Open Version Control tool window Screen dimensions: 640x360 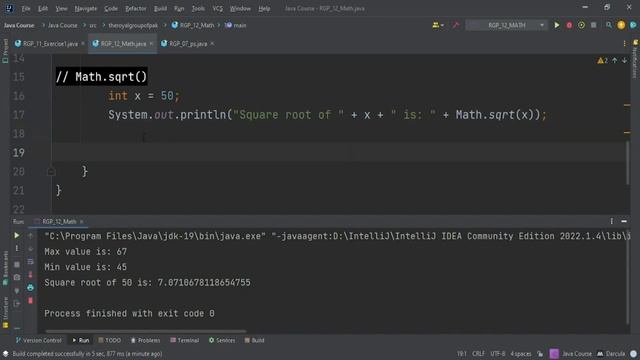tap(38, 340)
